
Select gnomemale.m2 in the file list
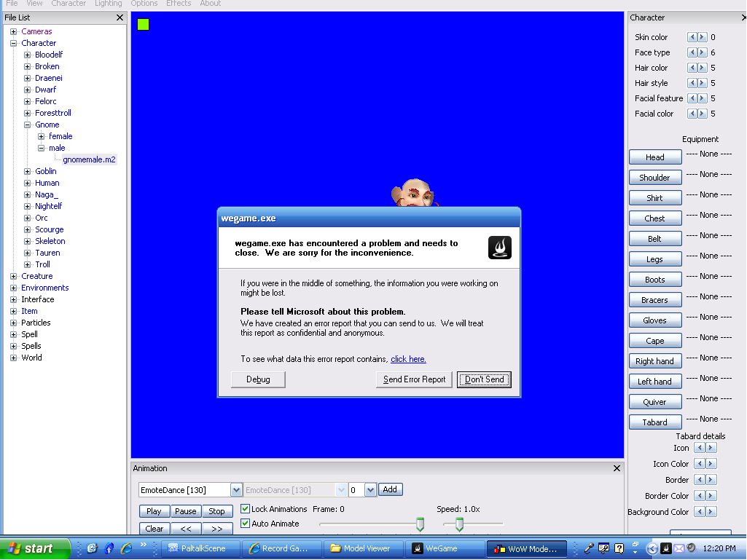[x=89, y=159]
